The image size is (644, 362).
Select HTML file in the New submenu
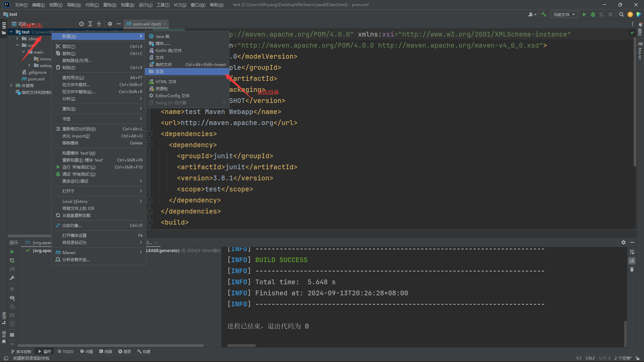pos(187,82)
